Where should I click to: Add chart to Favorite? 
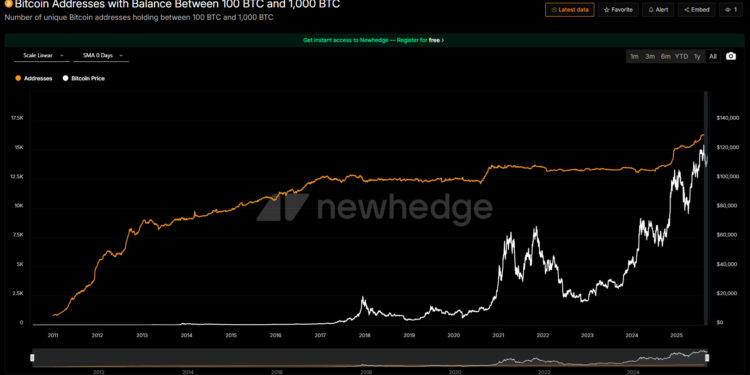pyautogui.click(x=618, y=10)
